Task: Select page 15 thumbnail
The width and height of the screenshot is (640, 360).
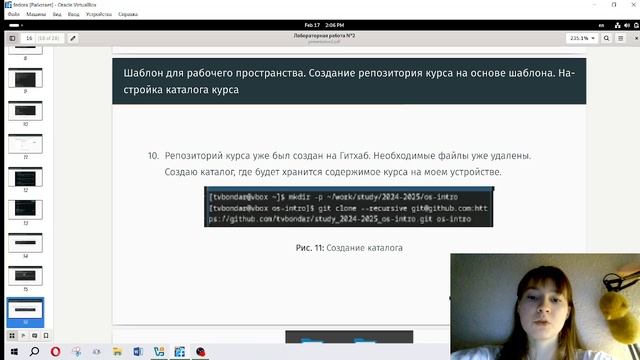Action: click(25, 276)
